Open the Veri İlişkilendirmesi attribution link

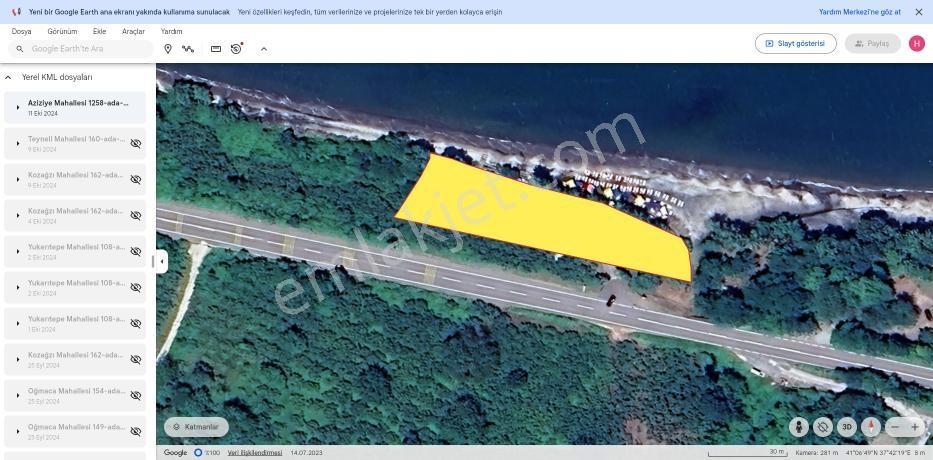255,453
